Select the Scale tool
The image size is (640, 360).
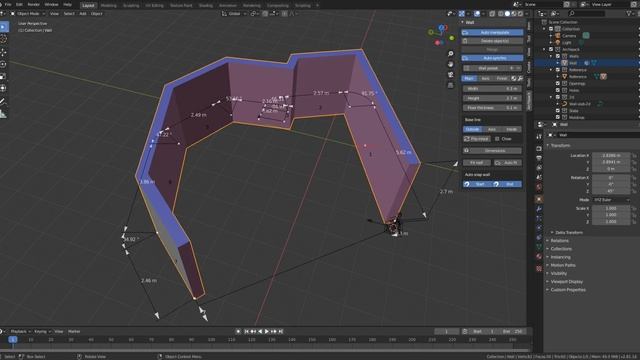(3, 76)
